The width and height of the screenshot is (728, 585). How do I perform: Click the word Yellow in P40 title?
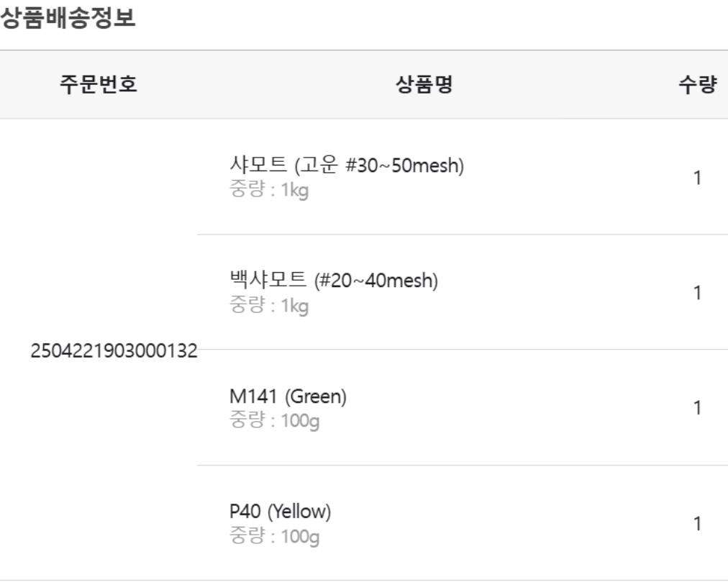tap(299, 511)
